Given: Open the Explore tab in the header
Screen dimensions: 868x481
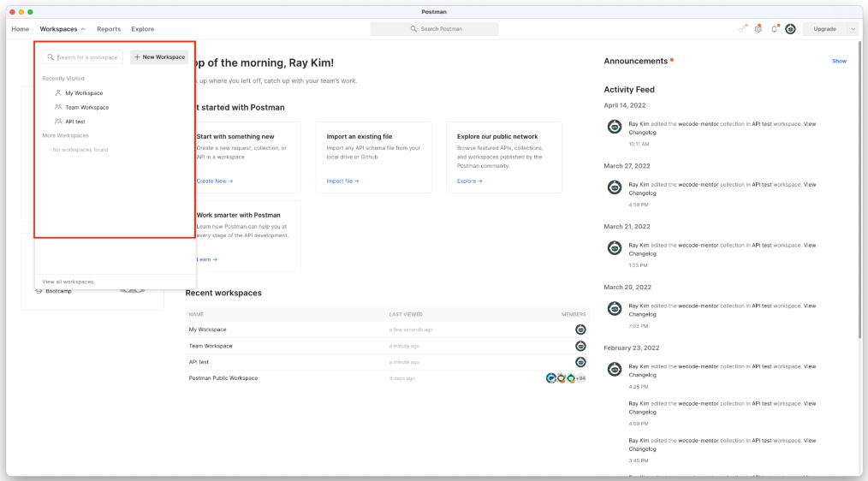Looking at the screenshot, I should tap(143, 29).
